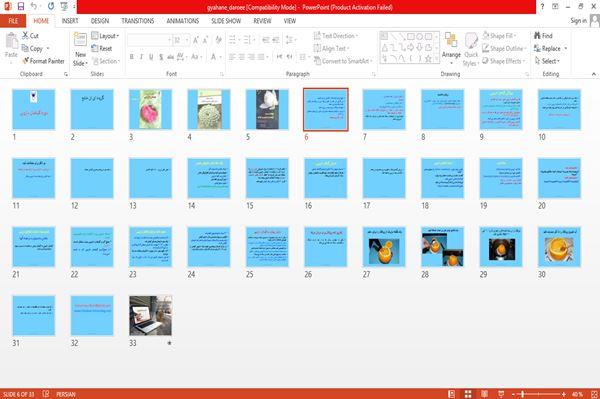Image resolution: width=600 pixels, height=399 pixels.
Task: Click the Paste clipboard icon
Action: (x=11, y=40)
